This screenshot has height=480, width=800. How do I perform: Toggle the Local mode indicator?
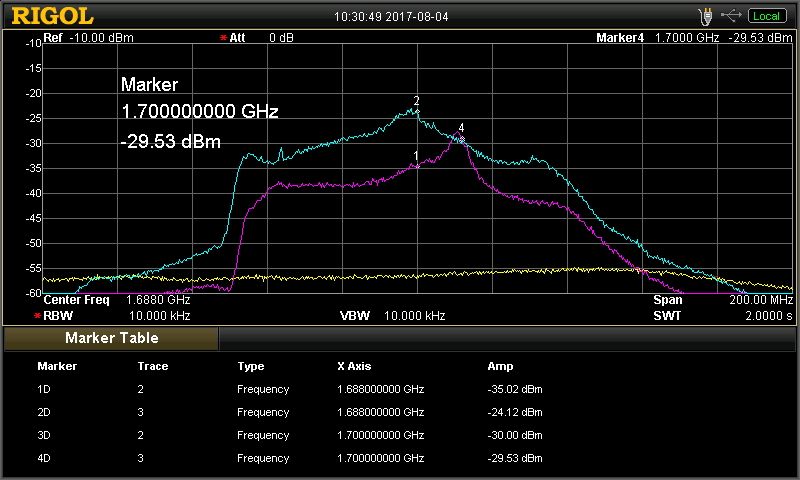(x=766, y=15)
